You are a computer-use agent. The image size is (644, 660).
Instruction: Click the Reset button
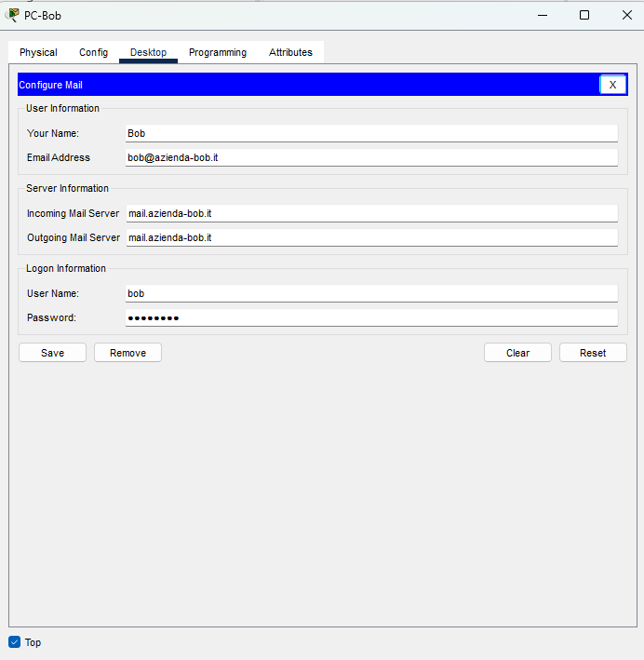pyautogui.click(x=593, y=353)
